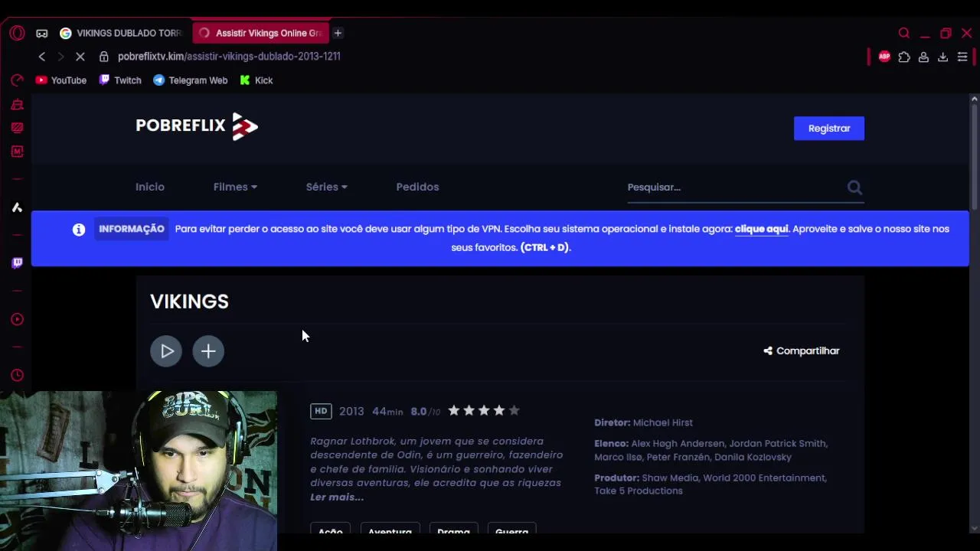This screenshot has width=980, height=551.
Task: Rate Vikings with the first star
Action: click(454, 411)
